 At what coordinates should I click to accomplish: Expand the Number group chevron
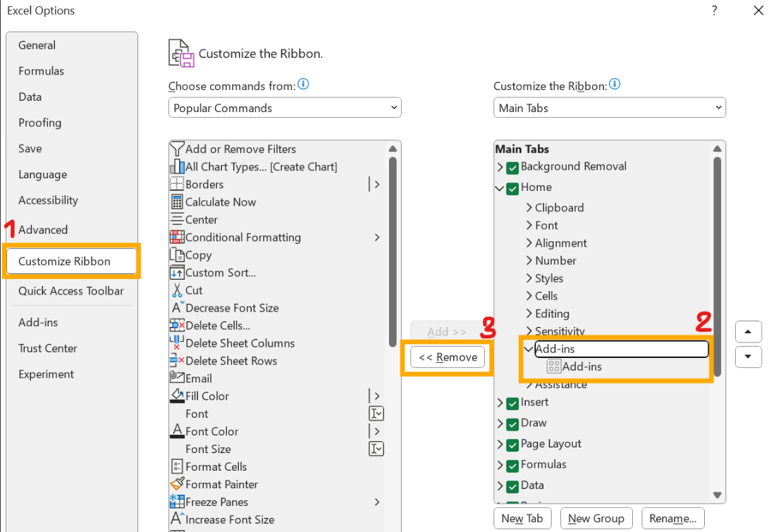coord(529,260)
